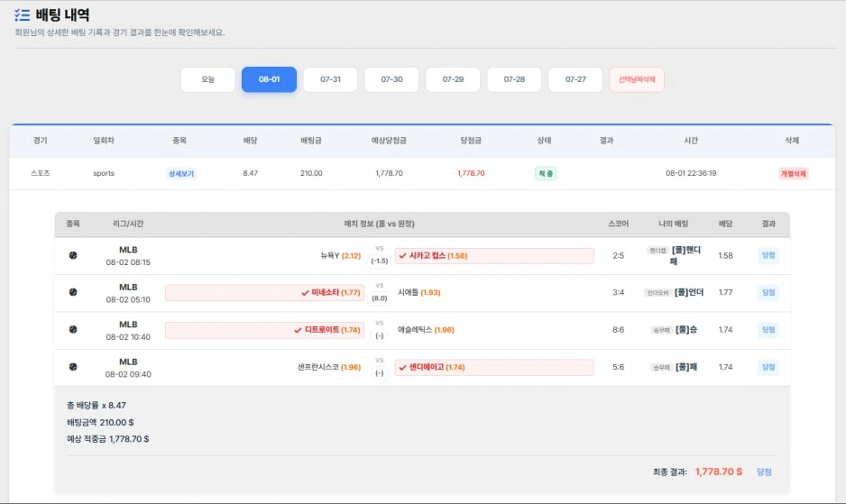Click the 배팅 내역 page title
The width and height of the screenshot is (846, 504).
pos(62,14)
